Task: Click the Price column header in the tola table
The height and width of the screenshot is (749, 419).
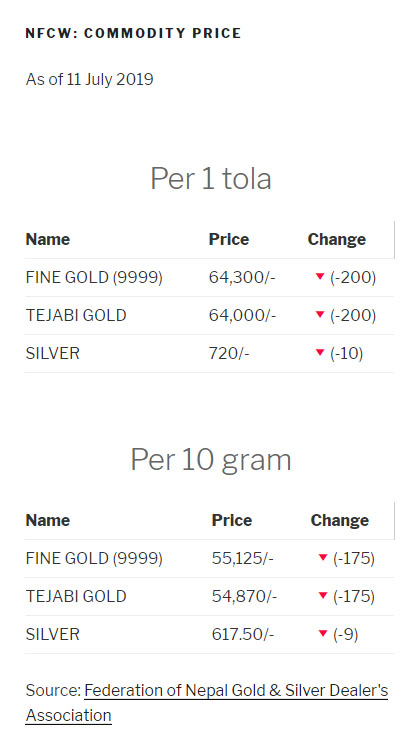Action: 229,239
